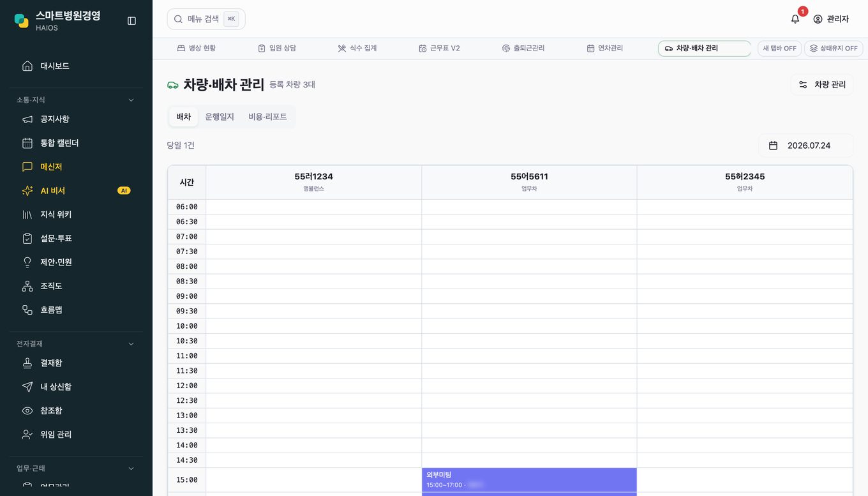
Task: Click the 위임 관리 user-check icon
Action: click(x=27, y=434)
